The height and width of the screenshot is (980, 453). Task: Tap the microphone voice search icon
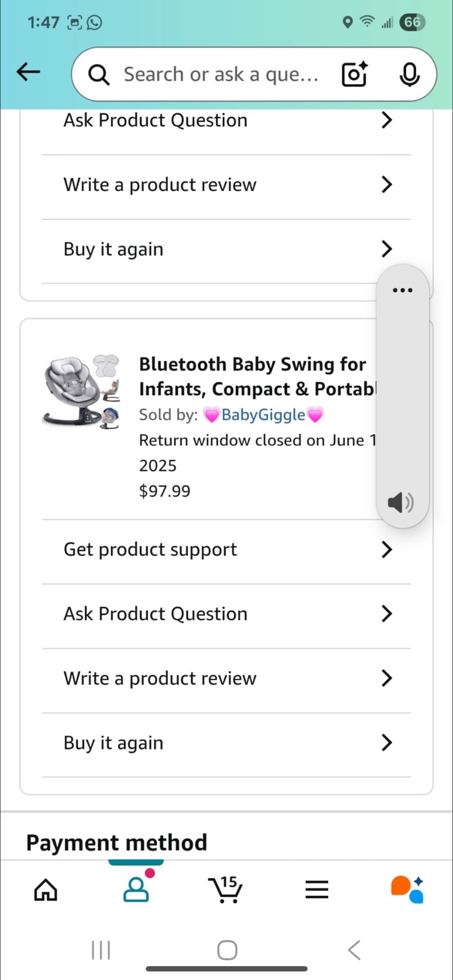409,75
